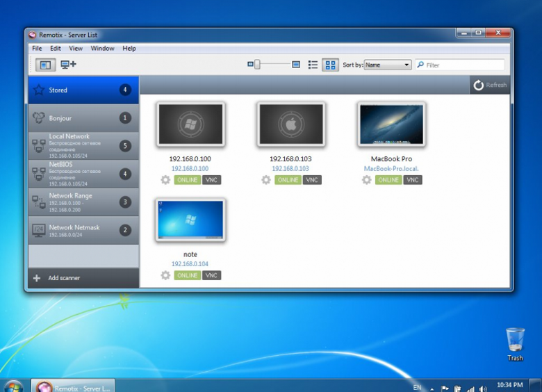Image resolution: width=542 pixels, height=392 pixels.
Task: Click Remotix taskbar button
Action: (73, 386)
